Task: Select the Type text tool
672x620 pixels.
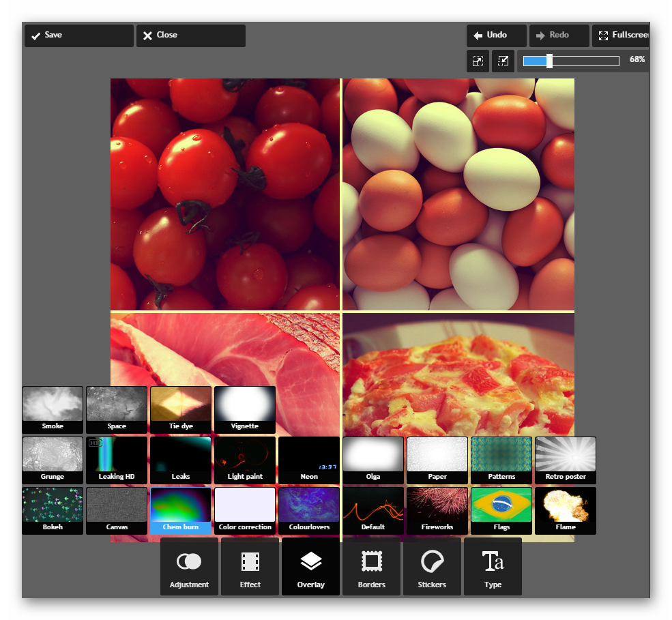Action: (493, 567)
